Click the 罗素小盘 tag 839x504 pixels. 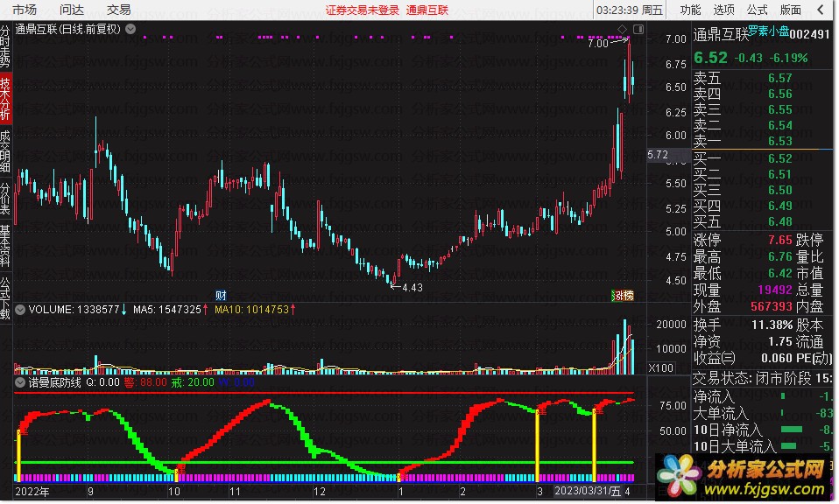click(x=768, y=31)
